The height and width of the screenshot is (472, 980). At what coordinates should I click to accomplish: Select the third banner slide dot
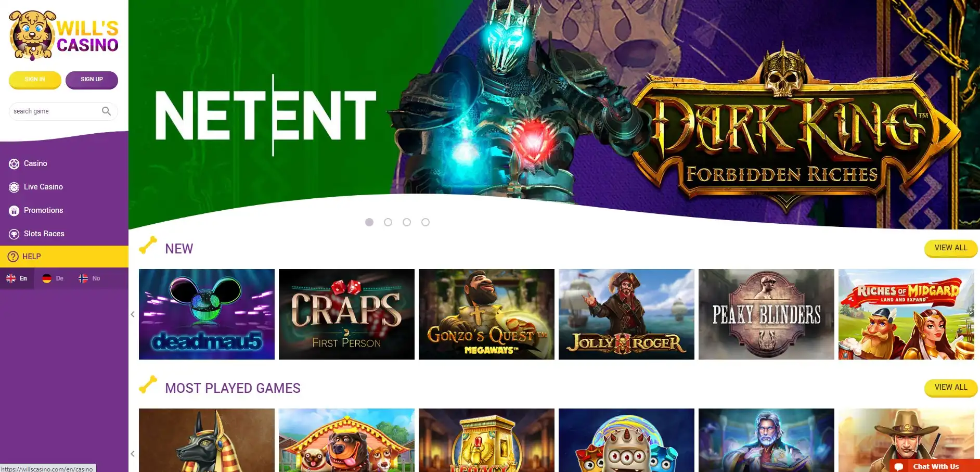tap(407, 222)
